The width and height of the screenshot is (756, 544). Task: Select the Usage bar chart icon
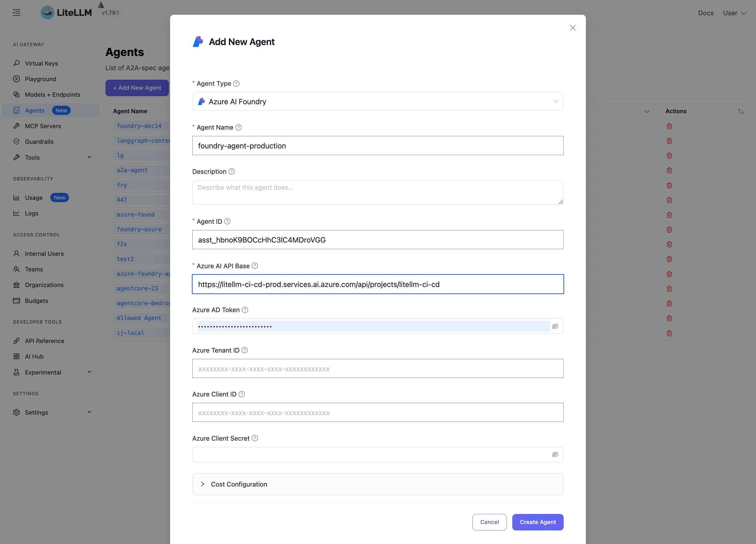pyautogui.click(x=17, y=197)
